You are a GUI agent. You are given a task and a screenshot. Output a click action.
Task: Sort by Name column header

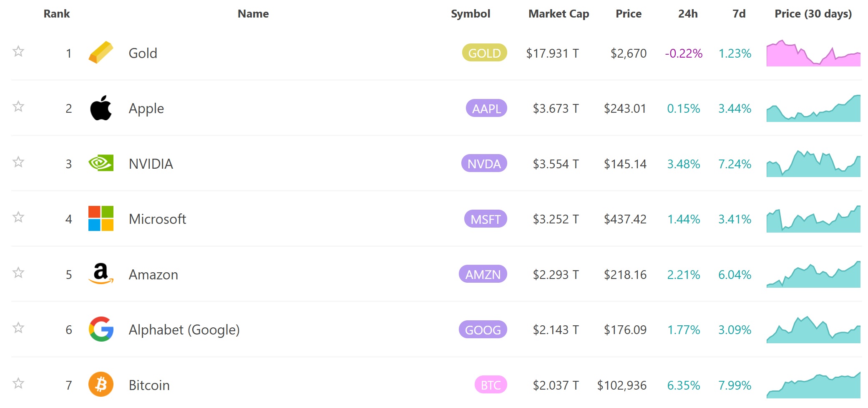[x=253, y=14]
